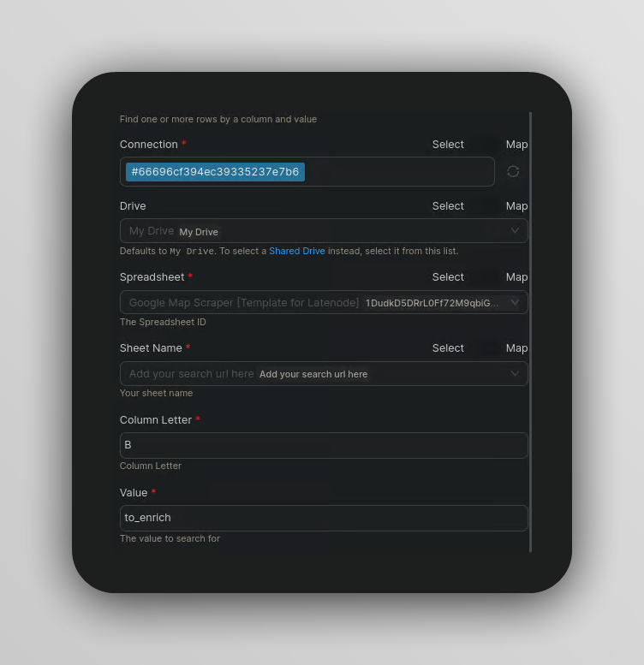Viewport: 644px width, 665px height.
Task: Focus the Column Letter input with B
Action: click(324, 445)
